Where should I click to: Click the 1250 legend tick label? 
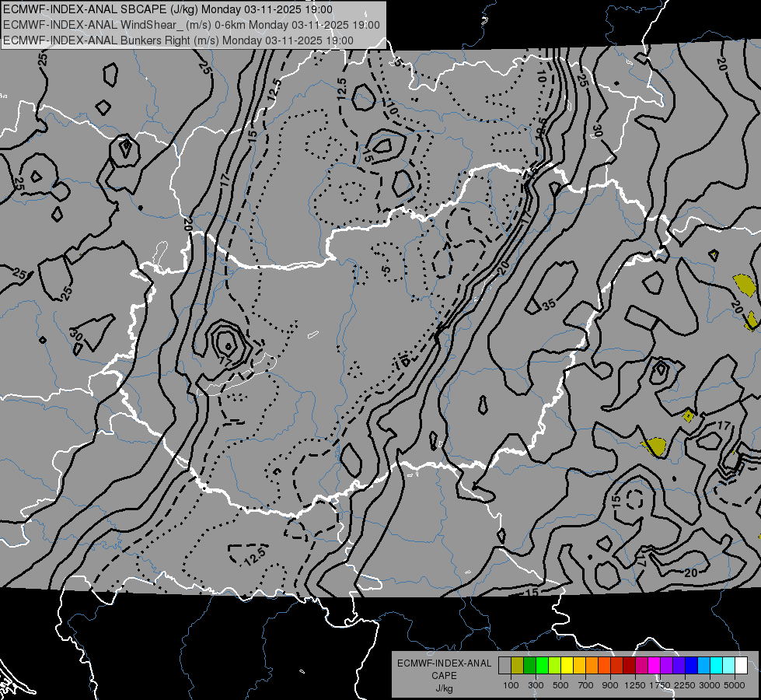click(635, 685)
